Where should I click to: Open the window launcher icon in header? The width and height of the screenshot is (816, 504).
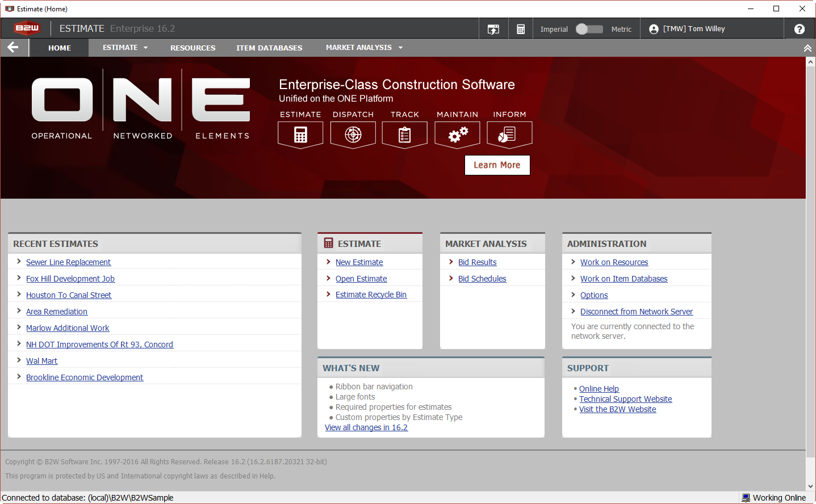pos(493,29)
